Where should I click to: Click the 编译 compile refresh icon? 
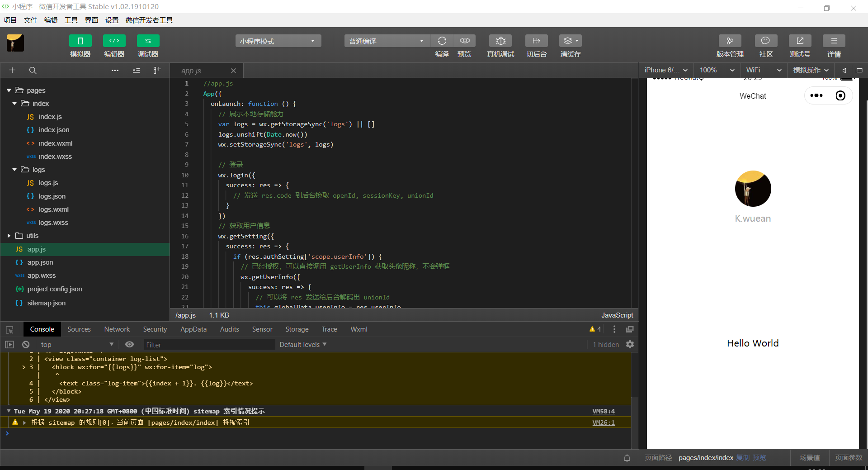click(x=442, y=41)
